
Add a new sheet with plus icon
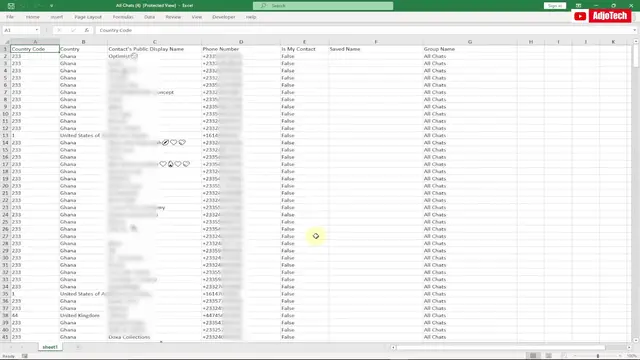pyautogui.click(x=78, y=347)
